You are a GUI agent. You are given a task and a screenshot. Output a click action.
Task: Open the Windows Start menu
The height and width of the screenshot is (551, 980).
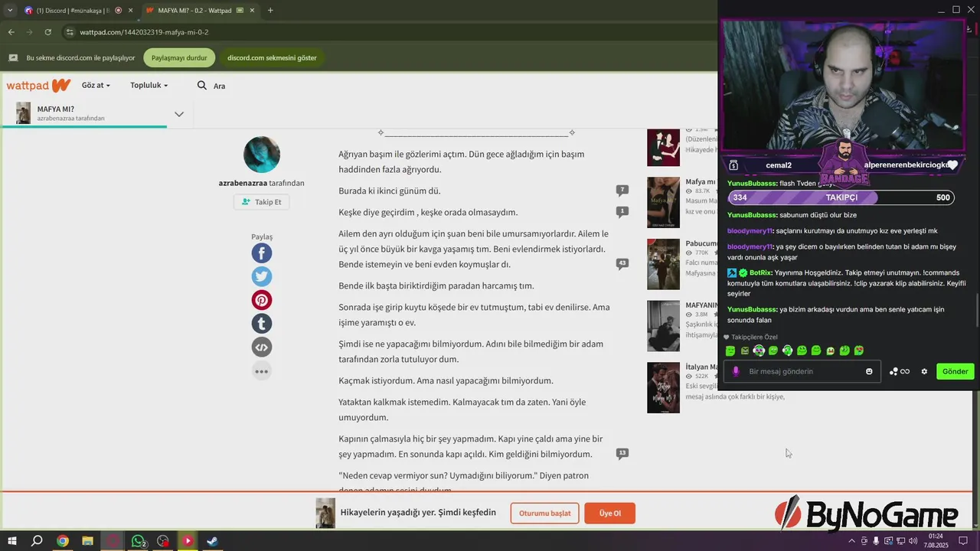[x=12, y=541]
